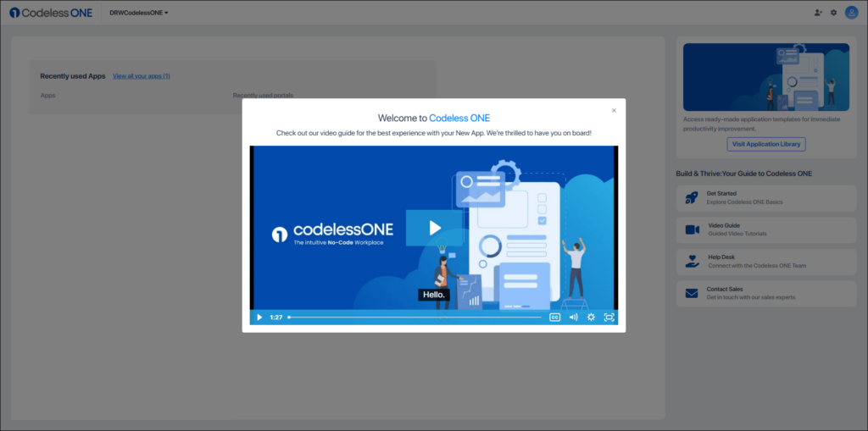Click the Codeless ONE logo

(51, 12)
